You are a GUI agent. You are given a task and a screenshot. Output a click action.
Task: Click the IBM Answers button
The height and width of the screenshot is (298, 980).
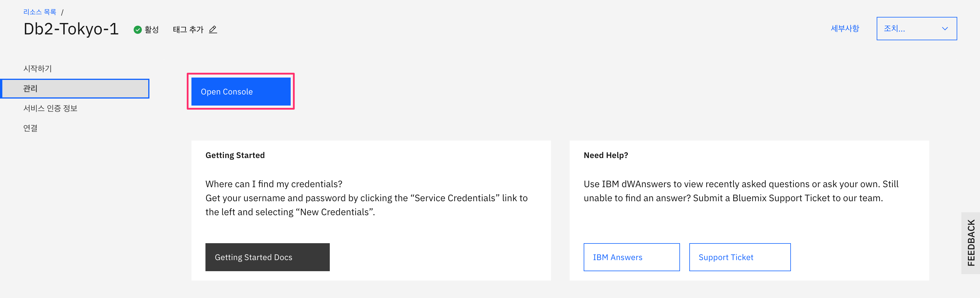(x=631, y=257)
